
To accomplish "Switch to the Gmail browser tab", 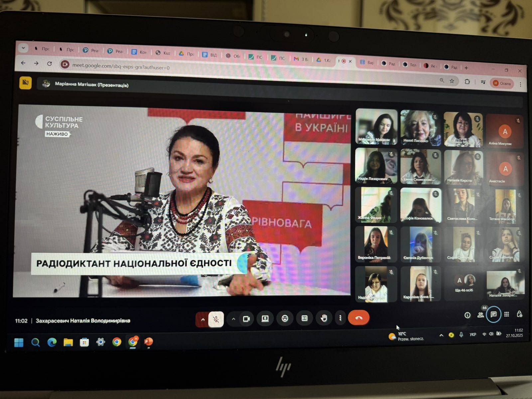I will (301, 59).
